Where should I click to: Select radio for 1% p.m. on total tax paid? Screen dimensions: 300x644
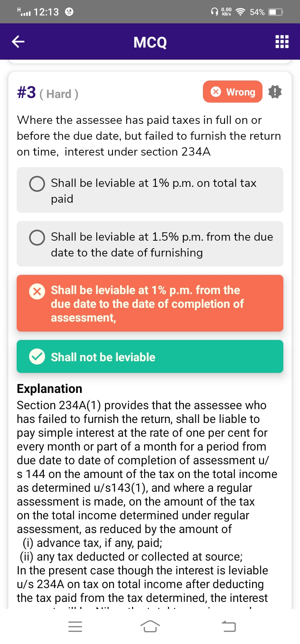(37, 184)
